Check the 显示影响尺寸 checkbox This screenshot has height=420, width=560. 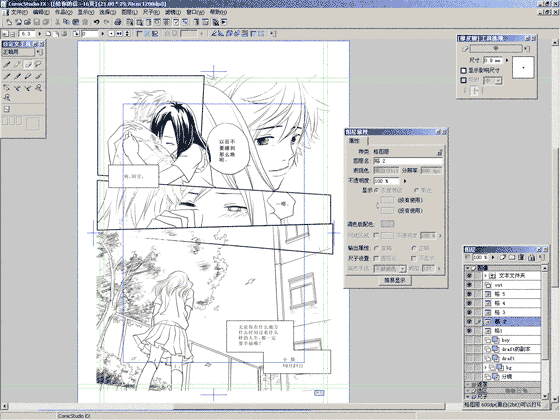pyautogui.click(x=464, y=70)
